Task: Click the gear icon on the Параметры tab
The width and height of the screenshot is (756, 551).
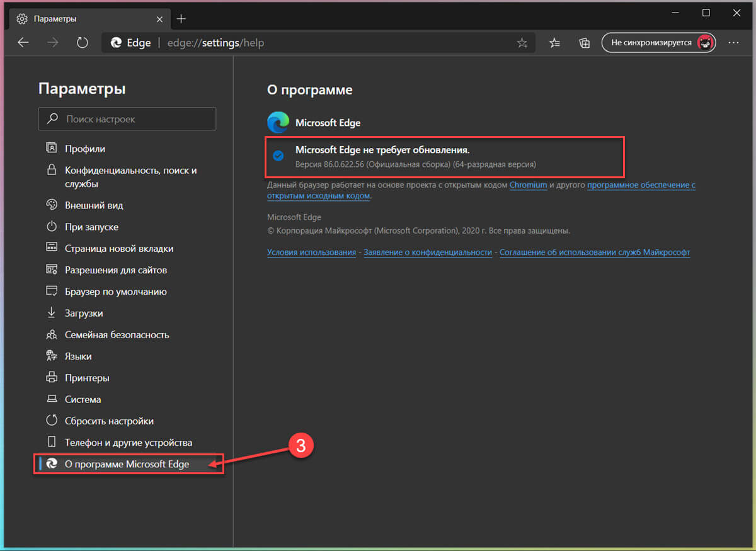Action: pos(22,19)
